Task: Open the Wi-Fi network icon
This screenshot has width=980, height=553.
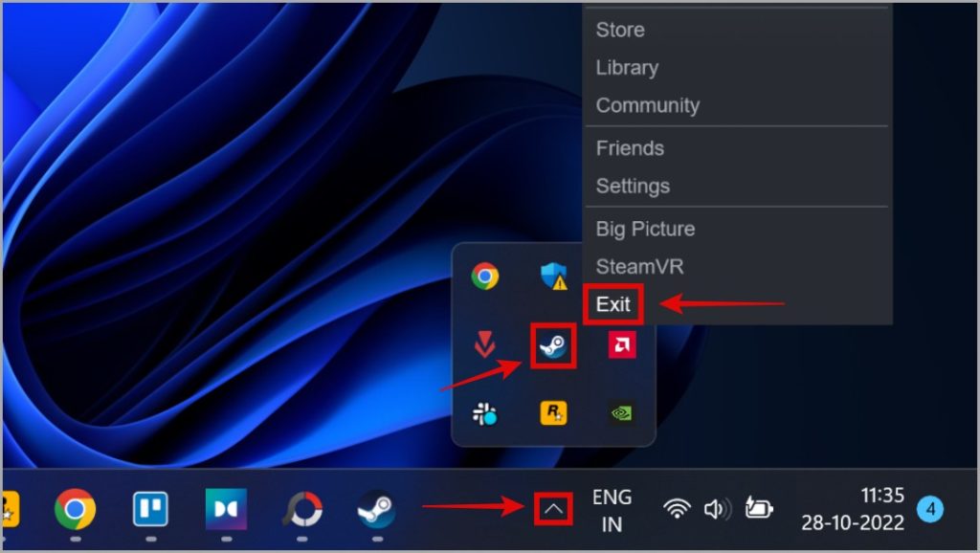Action: [677, 509]
